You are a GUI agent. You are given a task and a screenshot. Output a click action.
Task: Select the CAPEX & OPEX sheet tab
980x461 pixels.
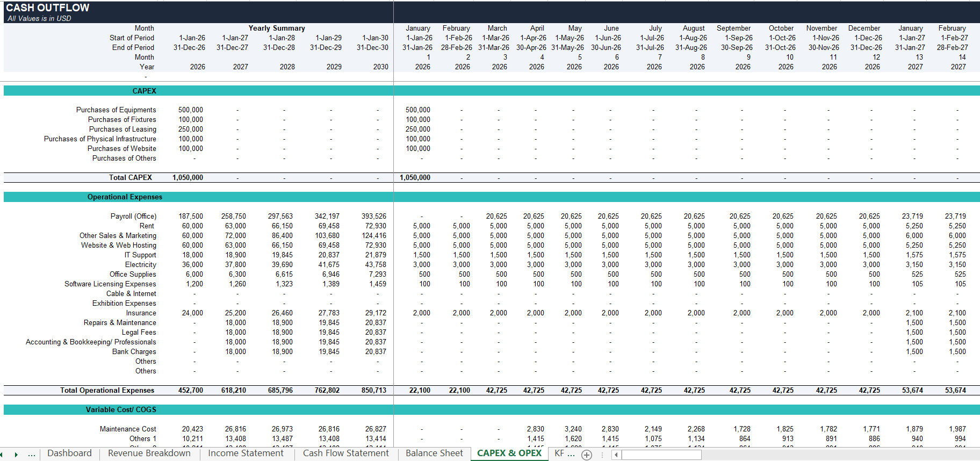pos(509,453)
